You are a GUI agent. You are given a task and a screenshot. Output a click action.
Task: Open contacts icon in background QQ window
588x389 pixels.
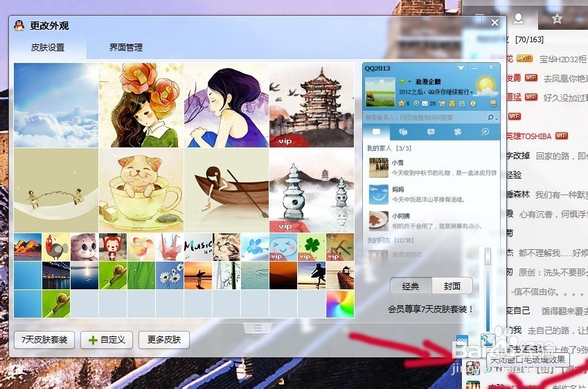click(x=519, y=19)
